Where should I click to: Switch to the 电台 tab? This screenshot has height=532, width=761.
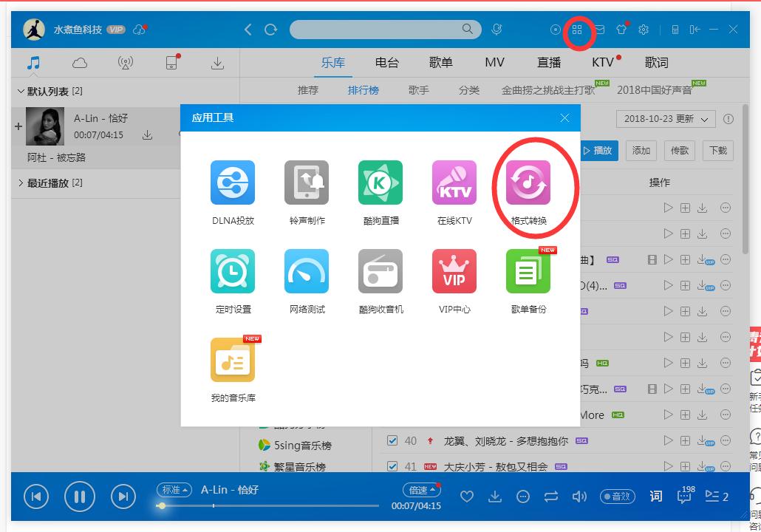tap(387, 62)
